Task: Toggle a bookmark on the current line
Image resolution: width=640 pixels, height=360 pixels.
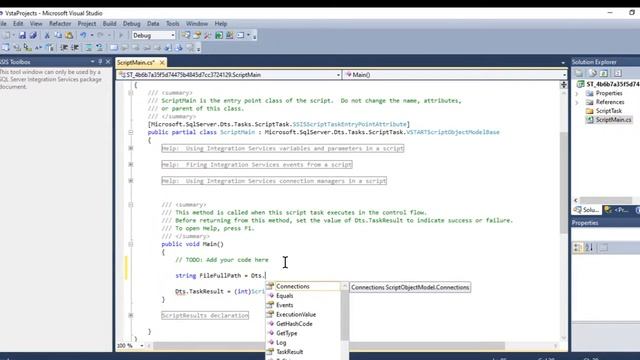Action: click(114, 48)
